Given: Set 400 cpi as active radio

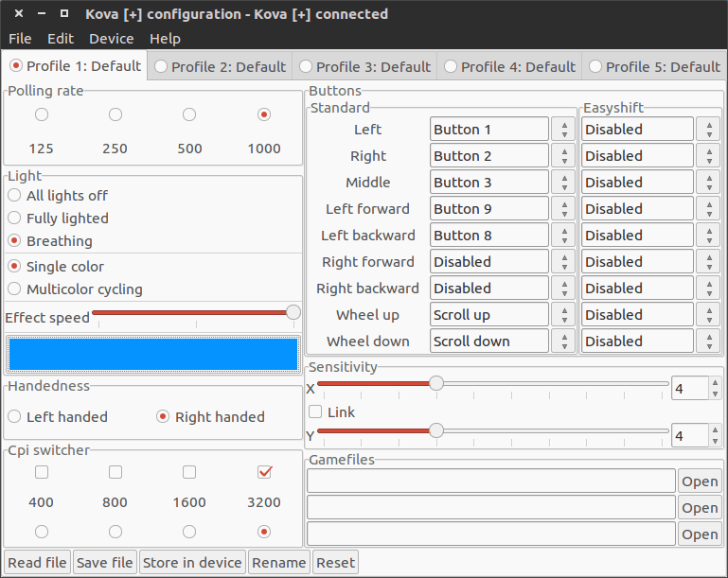Looking at the screenshot, I should click(x=42, y=532).
